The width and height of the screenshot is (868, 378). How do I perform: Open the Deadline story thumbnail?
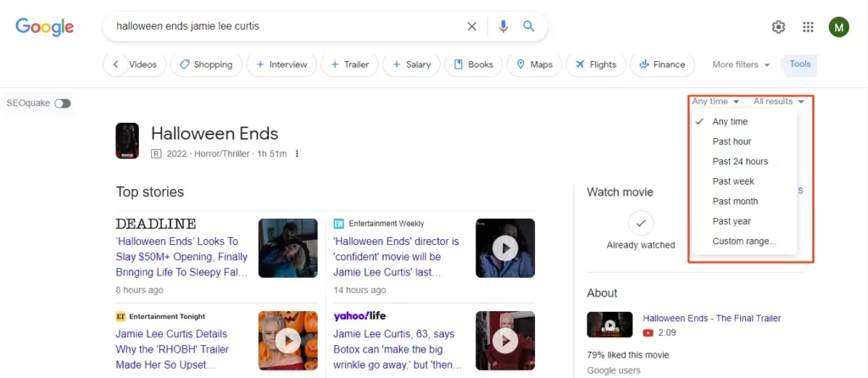pyautogui.click(x=288, y=248)
